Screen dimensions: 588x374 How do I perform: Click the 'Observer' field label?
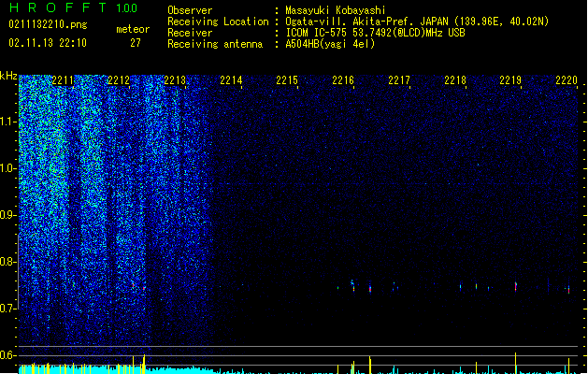pos(190,10)
